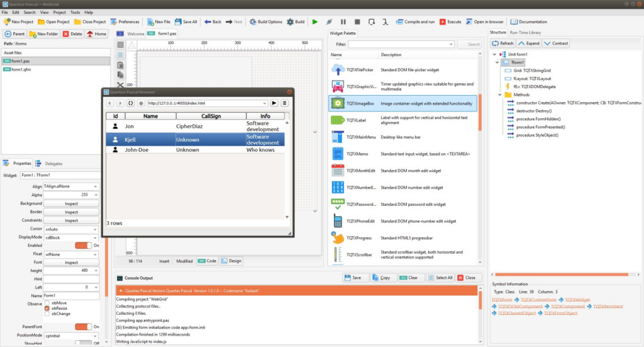This screenshot has height=347, width=644.
Task: Click the Inspect button for Background
Action: tap(71, 203)
